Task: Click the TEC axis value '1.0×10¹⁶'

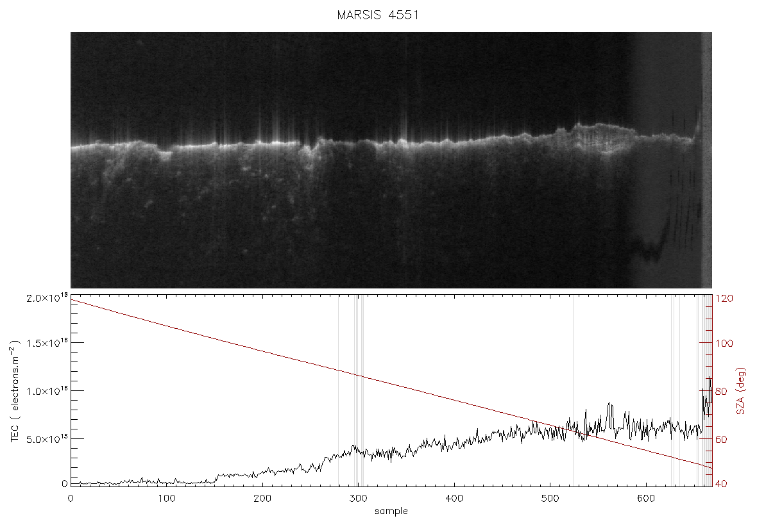Action: click(x=47, y=391)
